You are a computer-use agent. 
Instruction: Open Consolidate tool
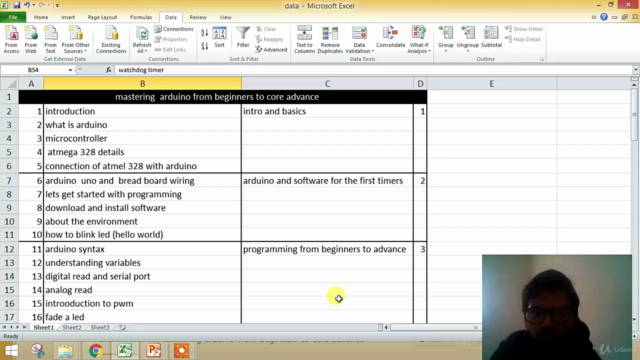391,38
